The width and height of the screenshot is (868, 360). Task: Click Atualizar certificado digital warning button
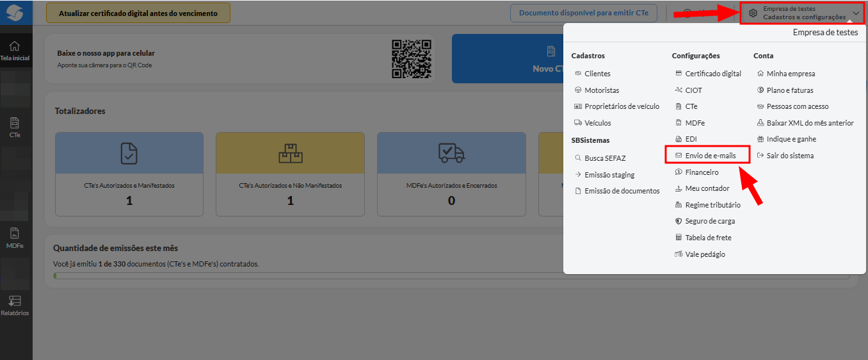tap(138, 13)
